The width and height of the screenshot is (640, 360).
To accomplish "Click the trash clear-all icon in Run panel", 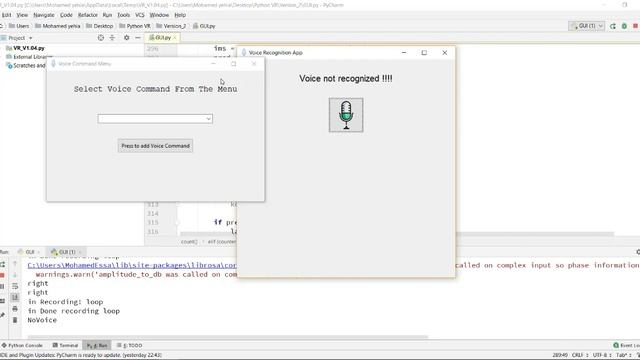I will click(15, 320).
